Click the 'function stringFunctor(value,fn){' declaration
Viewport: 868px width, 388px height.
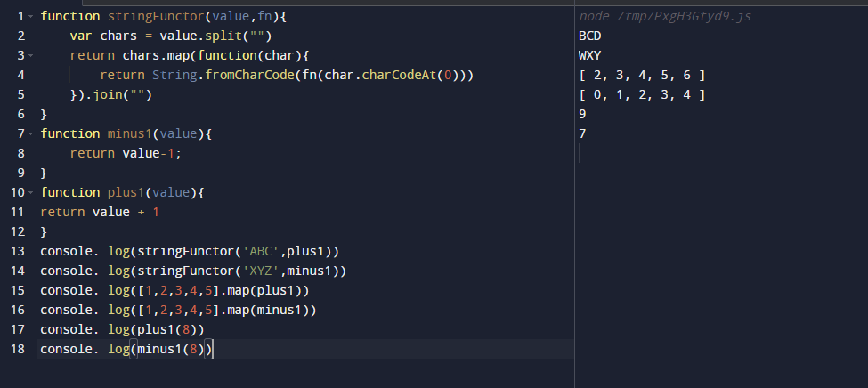point(163,17)
